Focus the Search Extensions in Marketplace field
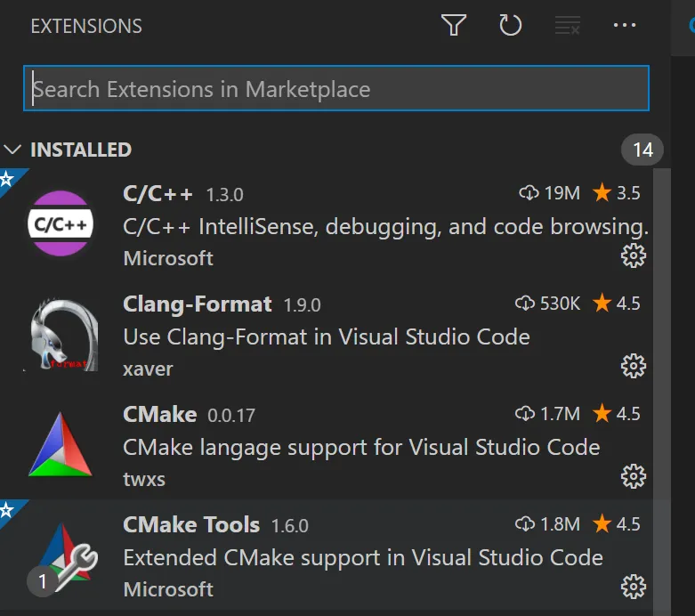This screenshot has width=695, height=616. [336, 88]
